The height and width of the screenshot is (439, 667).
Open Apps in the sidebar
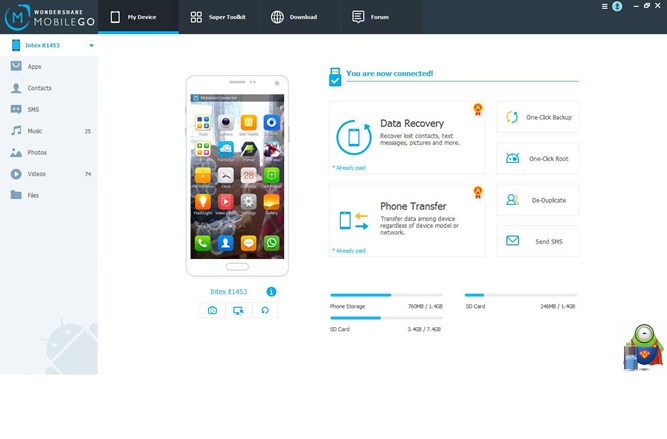tap(49, 66)
